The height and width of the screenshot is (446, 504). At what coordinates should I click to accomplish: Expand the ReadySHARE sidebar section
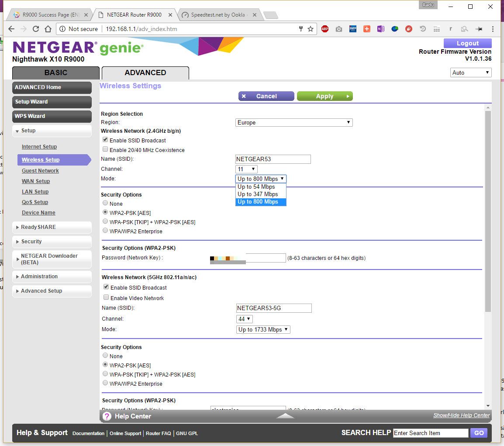(x=52, y=227)
